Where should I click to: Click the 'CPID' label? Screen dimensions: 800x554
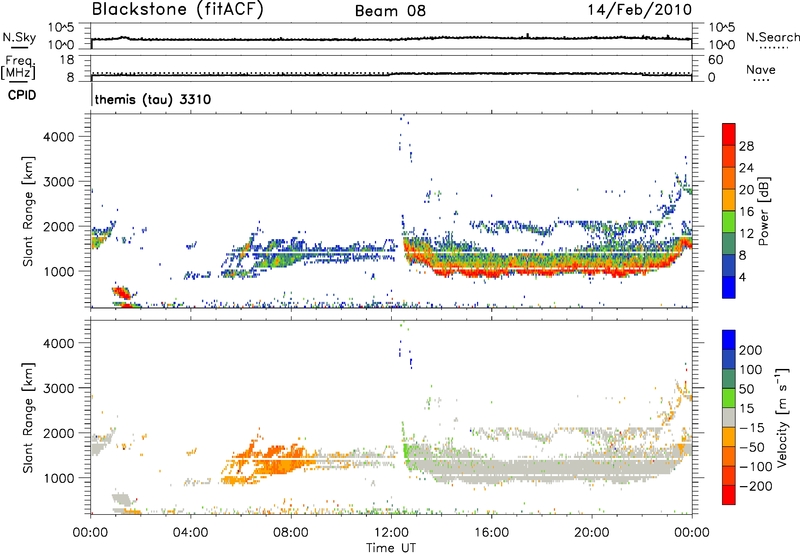coord(22,95)
